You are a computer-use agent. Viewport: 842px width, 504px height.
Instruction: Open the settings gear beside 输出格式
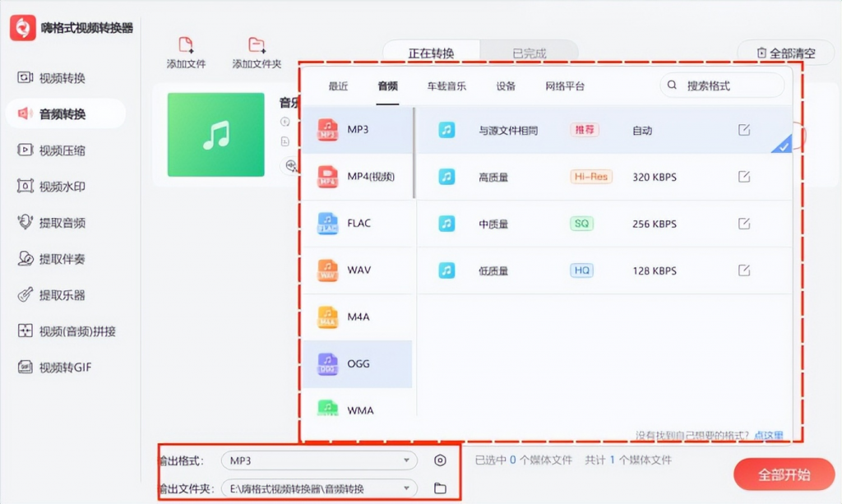(441, 461)
